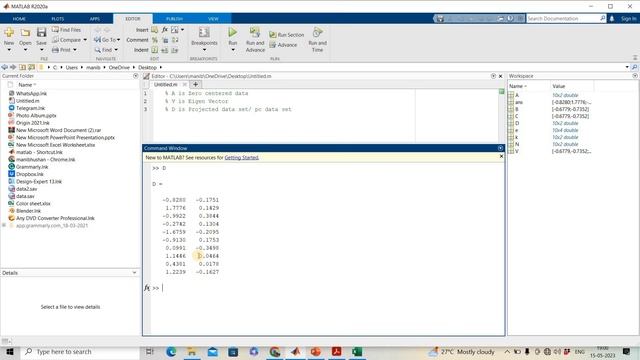Click the Run Section button

(x=287, y=35)
